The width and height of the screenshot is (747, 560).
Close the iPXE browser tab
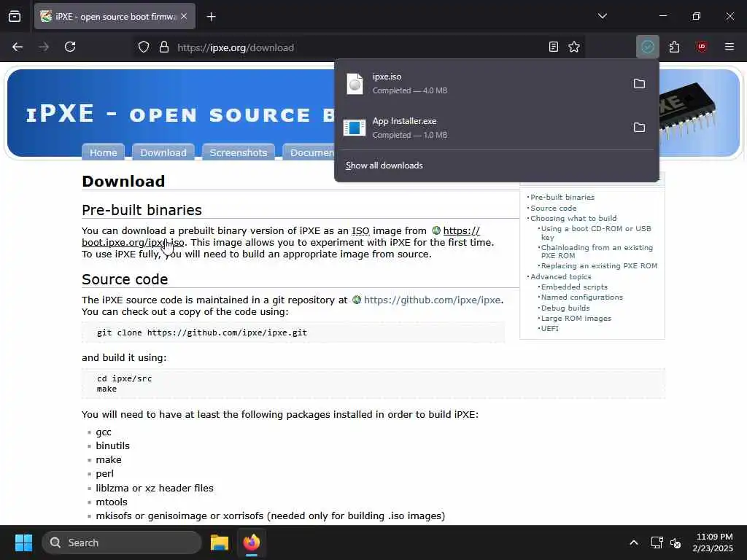tap(184, 17)
